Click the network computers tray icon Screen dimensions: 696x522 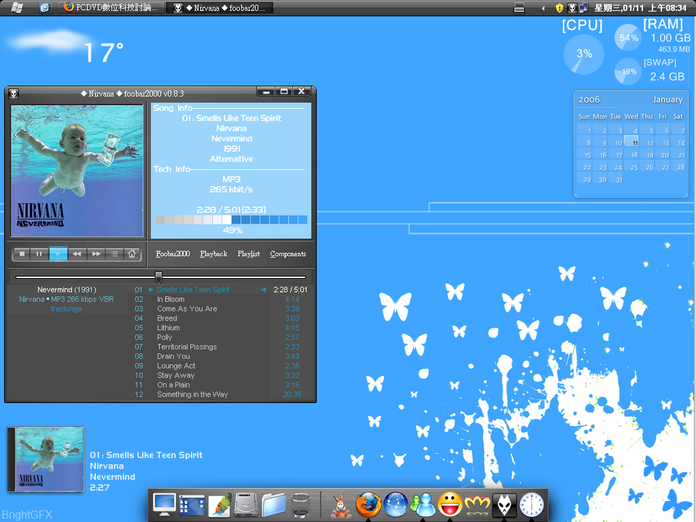click(584, 8)
